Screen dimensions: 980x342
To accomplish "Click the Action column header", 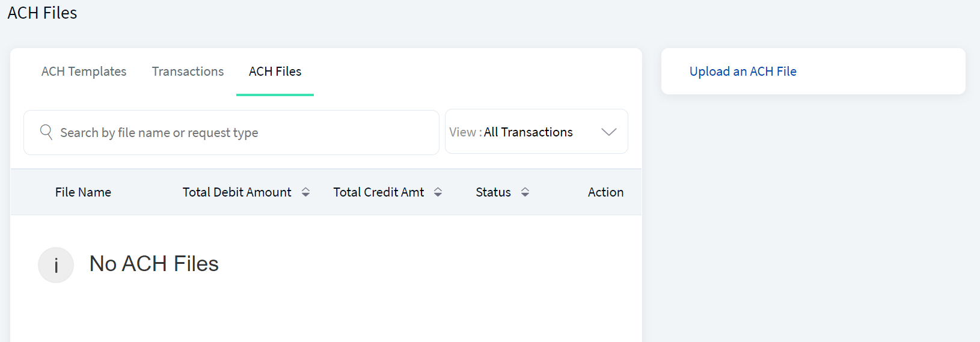I will pyautogui.click(x=605, y=192).
